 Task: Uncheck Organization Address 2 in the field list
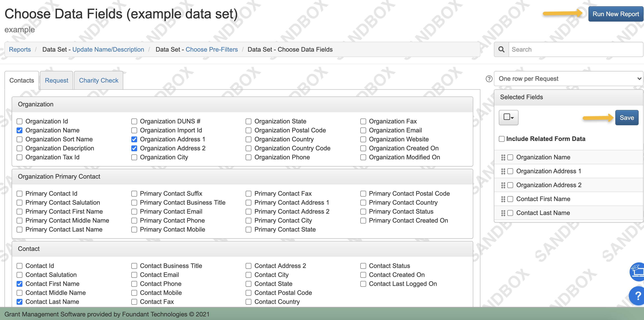coord(134,149)
